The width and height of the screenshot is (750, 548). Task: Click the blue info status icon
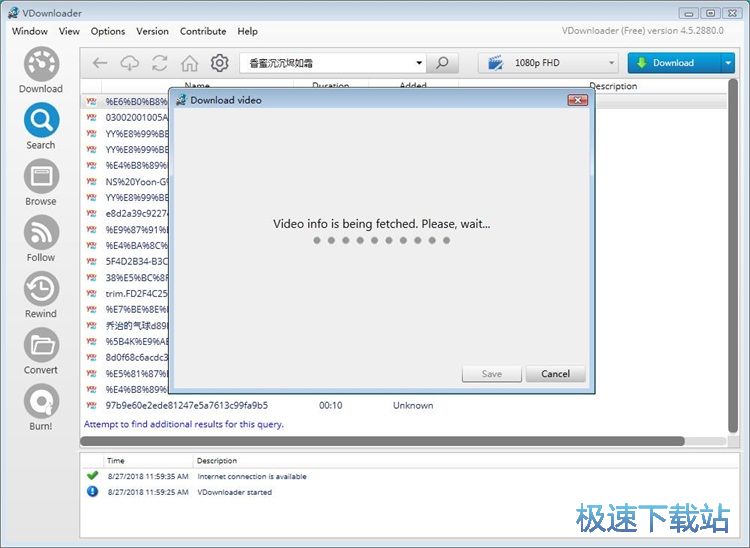pyautogui.click(x=92, y=491)
